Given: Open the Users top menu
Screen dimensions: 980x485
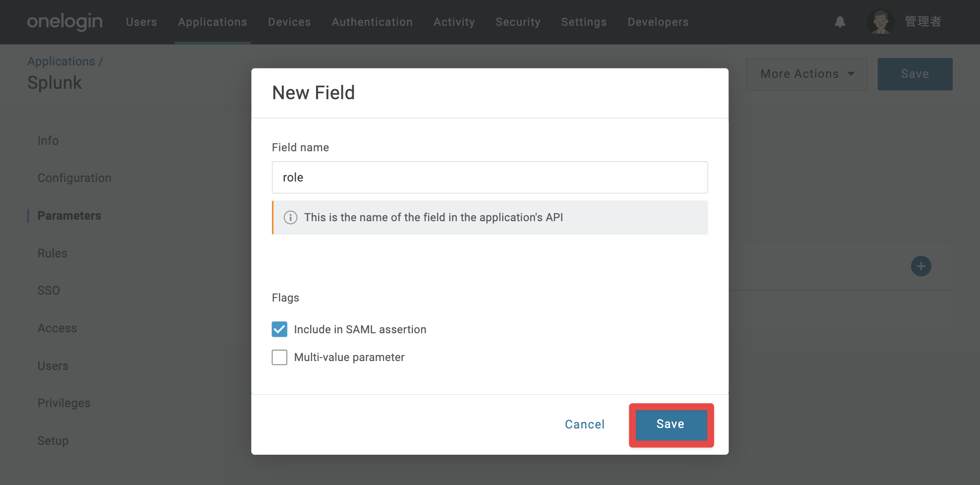Looking at the screenshot, I should pyautogui.click(x=141, y=22).
